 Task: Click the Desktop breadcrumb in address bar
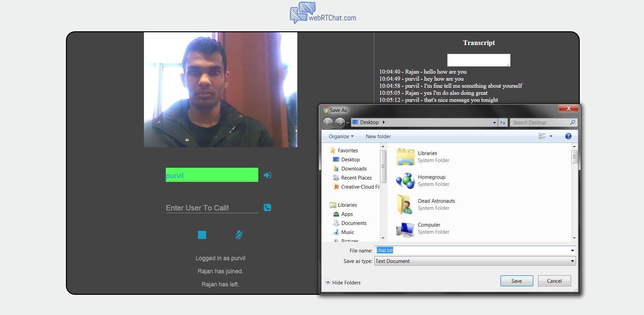369,122
